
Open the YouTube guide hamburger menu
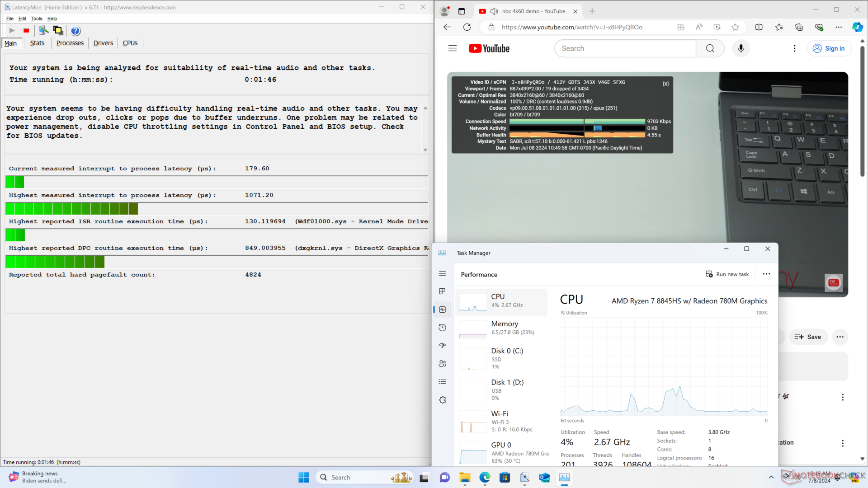[452, 48]
